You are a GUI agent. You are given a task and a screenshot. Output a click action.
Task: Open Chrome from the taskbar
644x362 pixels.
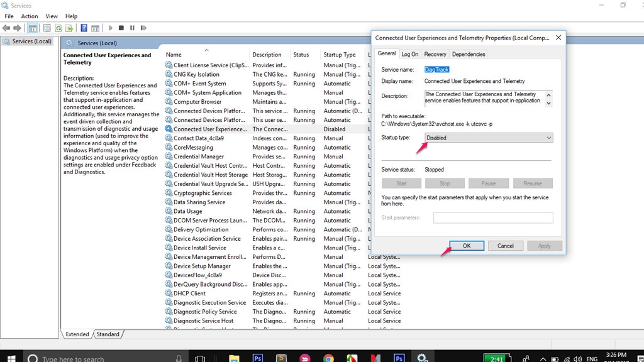coord(328,358)
